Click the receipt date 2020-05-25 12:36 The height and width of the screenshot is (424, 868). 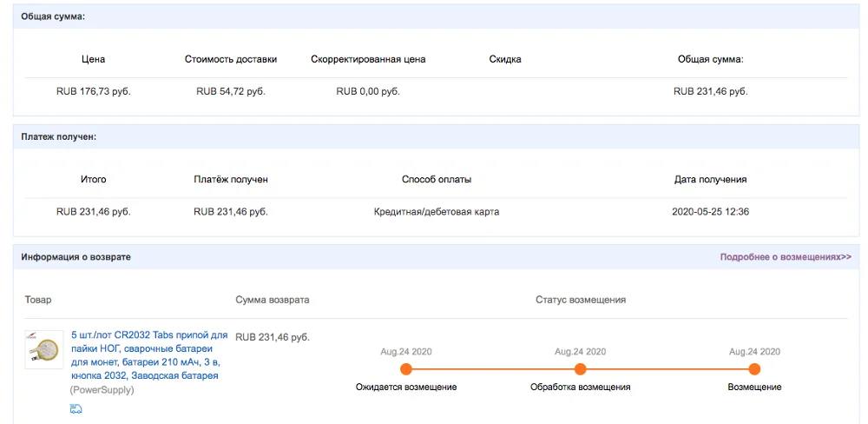[710, 211]
